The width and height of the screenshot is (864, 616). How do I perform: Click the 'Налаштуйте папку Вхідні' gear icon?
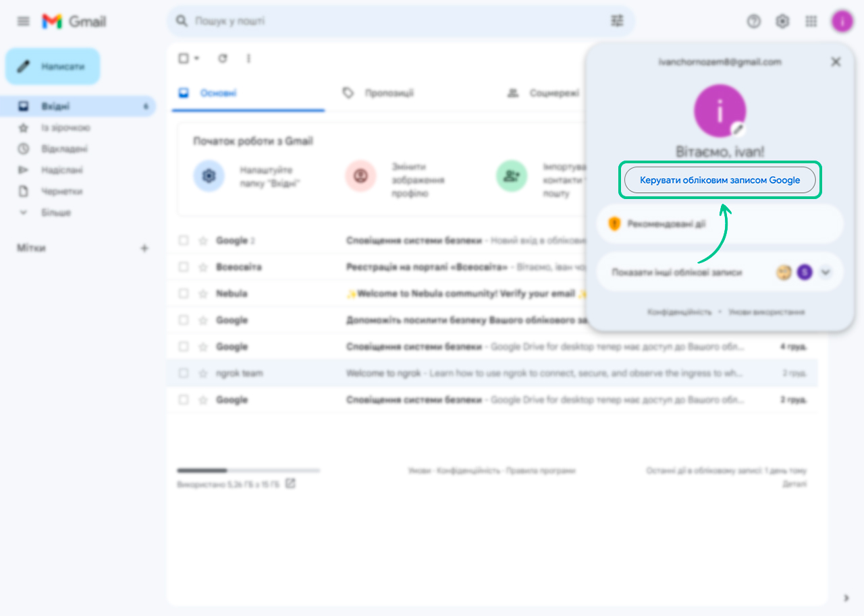click(209, 175)
